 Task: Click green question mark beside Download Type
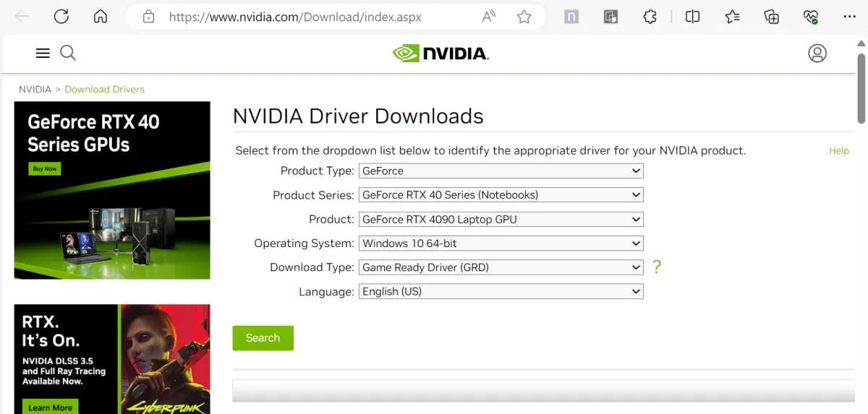point(657,267)
